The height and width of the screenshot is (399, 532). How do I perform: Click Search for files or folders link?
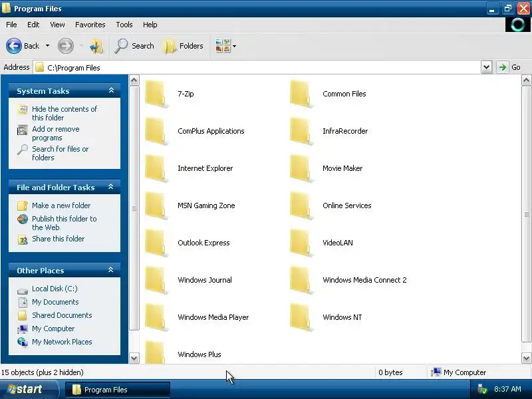60,153
